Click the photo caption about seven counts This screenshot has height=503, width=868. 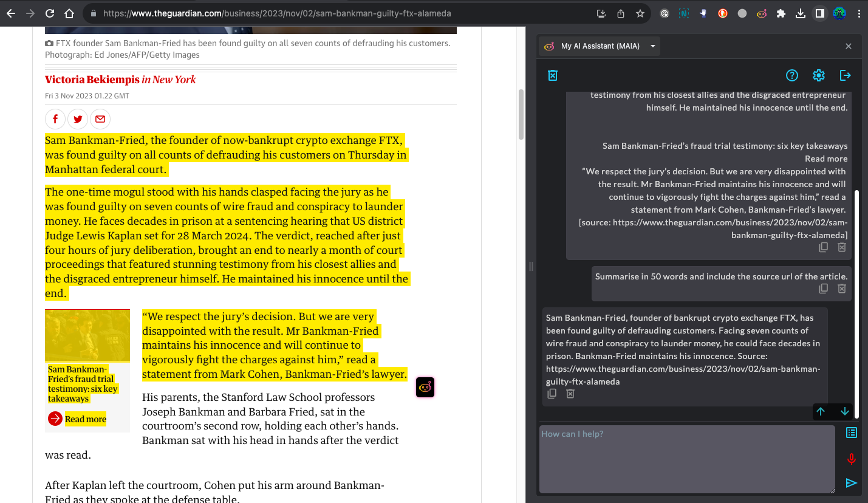click(248, 49)
